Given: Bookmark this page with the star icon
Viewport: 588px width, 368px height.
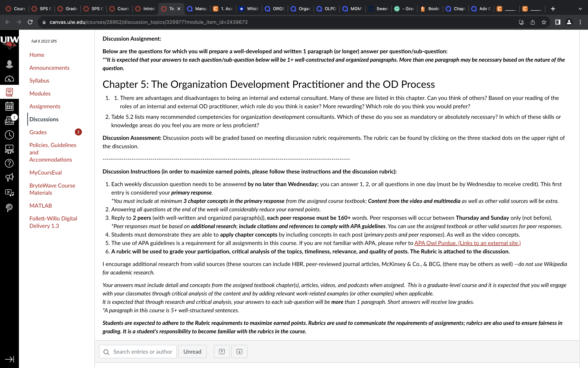Looking at the screenshot, I should pyautogui.click(x=544, y=22).
